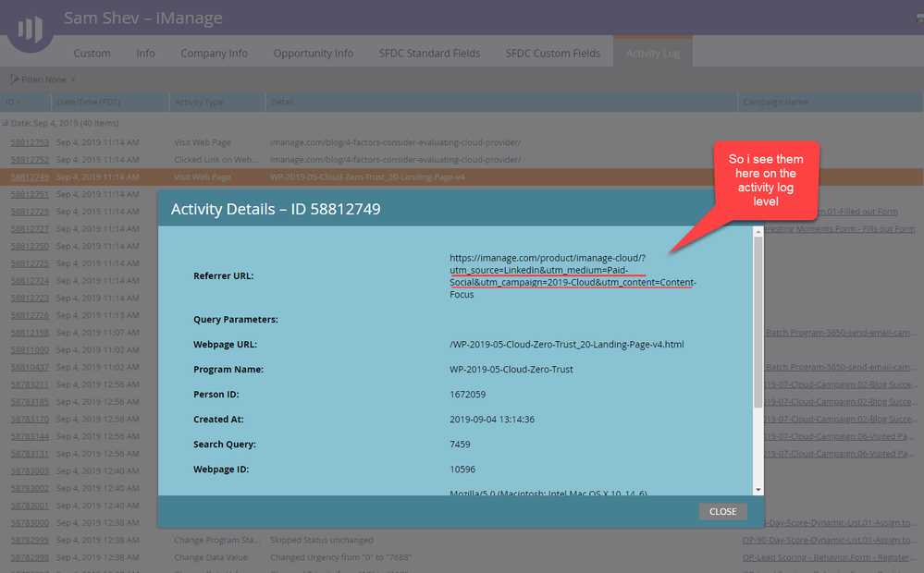Click the Activity Details scrollbar thumb

click(758, 323)
